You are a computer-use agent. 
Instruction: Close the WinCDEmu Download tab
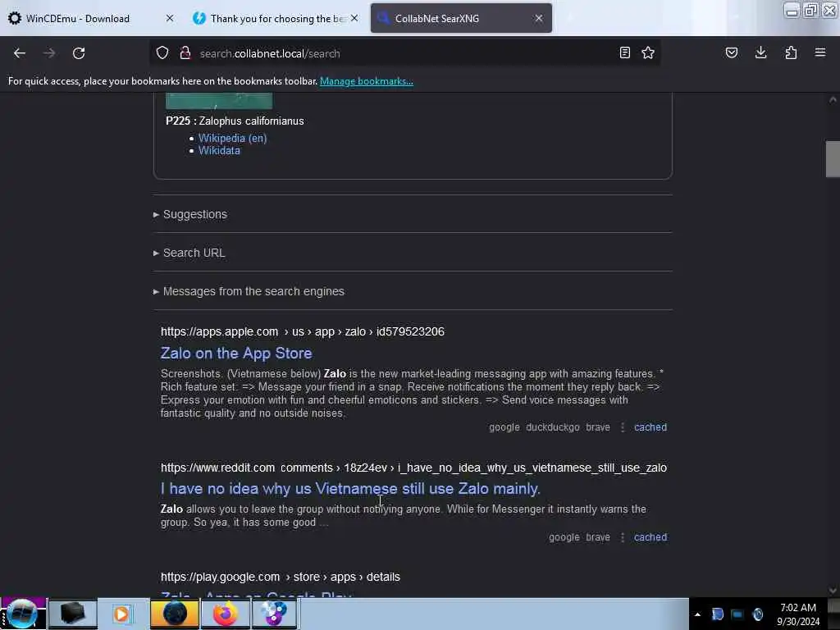[x=170, y=18]
